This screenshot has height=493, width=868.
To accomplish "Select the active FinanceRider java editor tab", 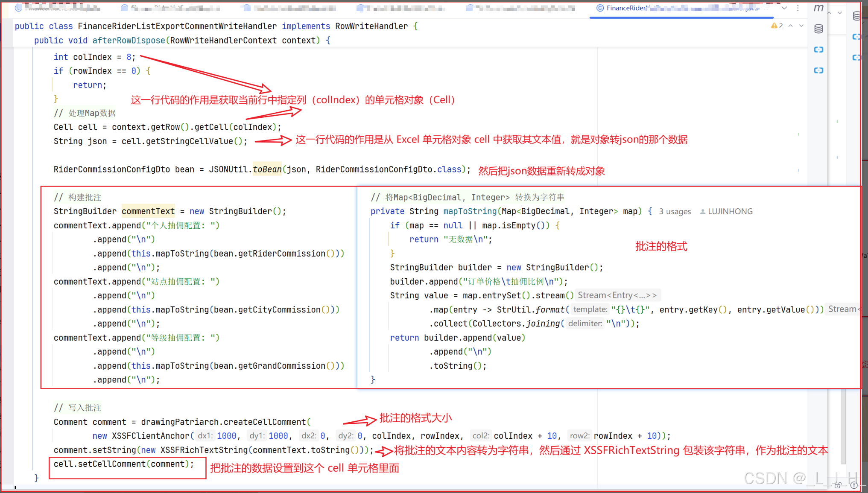I will (x=681, y=8).
